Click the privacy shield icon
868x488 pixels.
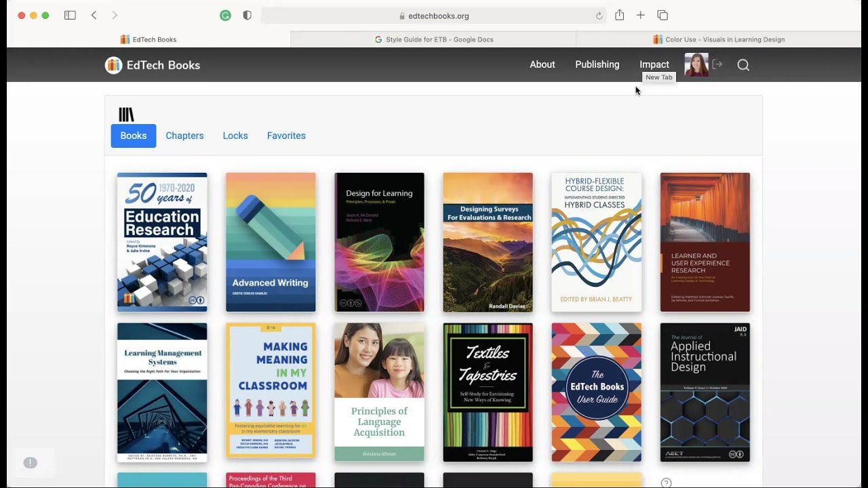(247, 16)
